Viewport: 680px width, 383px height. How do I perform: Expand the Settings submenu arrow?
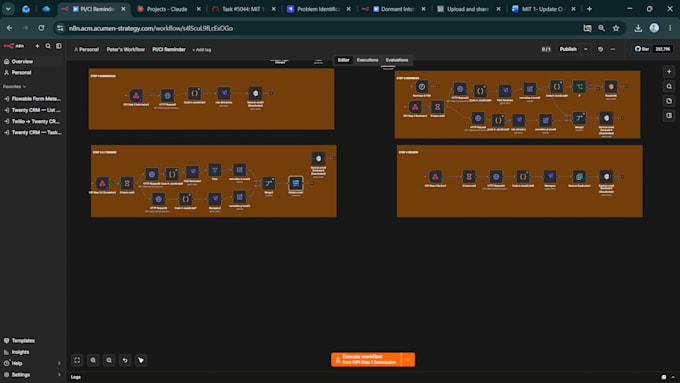(x=59, y=375)
